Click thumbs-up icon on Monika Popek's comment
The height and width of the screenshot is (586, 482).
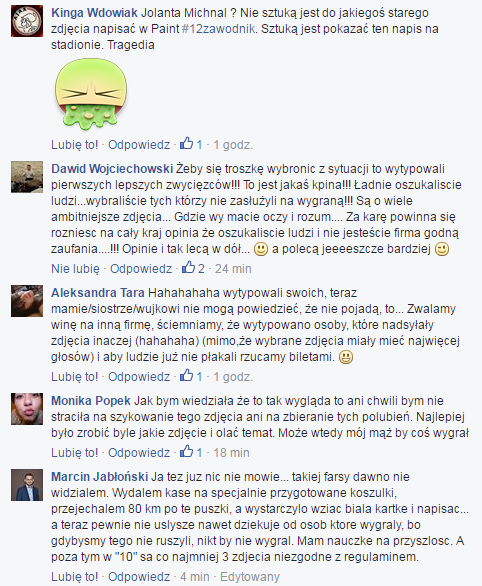tap(186, 451)
